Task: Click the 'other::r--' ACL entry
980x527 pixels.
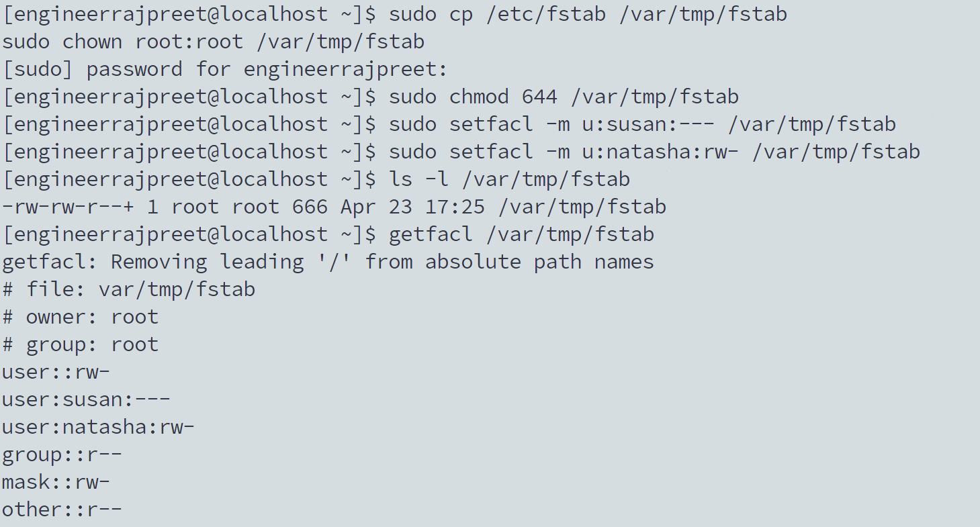Action: tap(62, 510)
